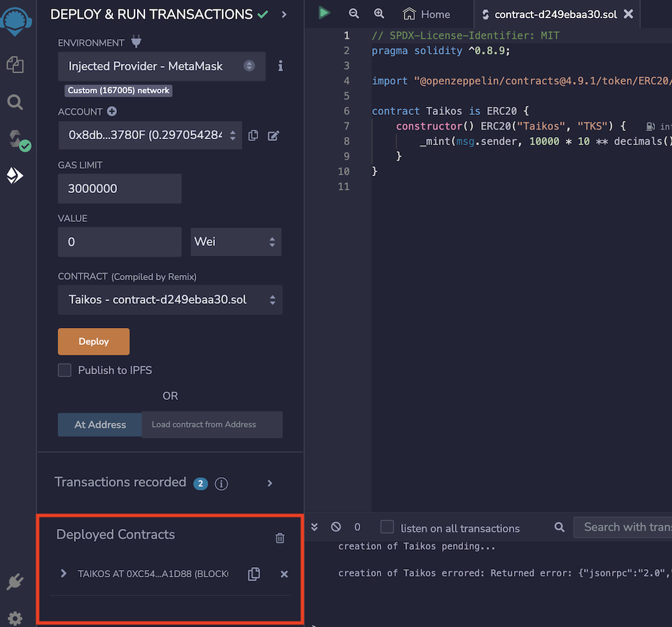Expand the deployed TAIKOS contract
Viewport: 672px width, 627px height.
(64, 573)
